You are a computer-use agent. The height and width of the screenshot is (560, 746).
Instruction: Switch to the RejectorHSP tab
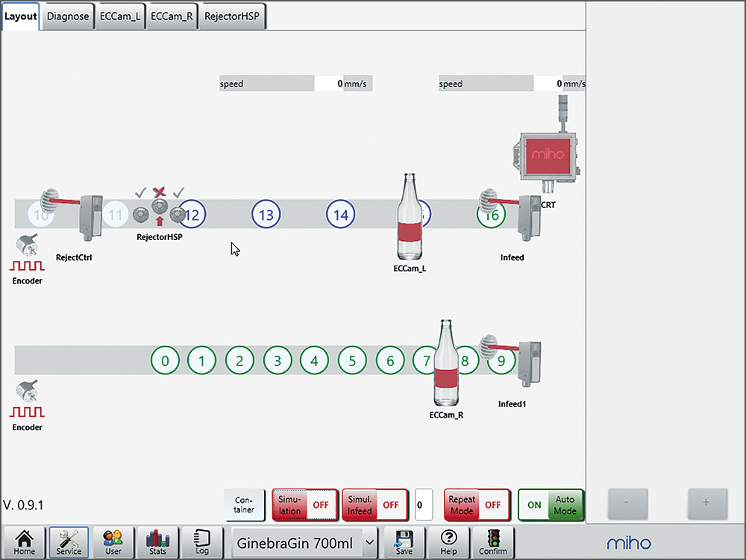pyautogui.click(x=232, y=16)
